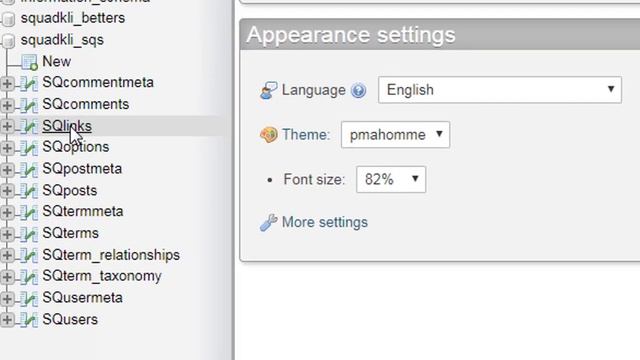Click the SQposts table icon
Screen dimensions: 640x360
click(x=29, y=191)
